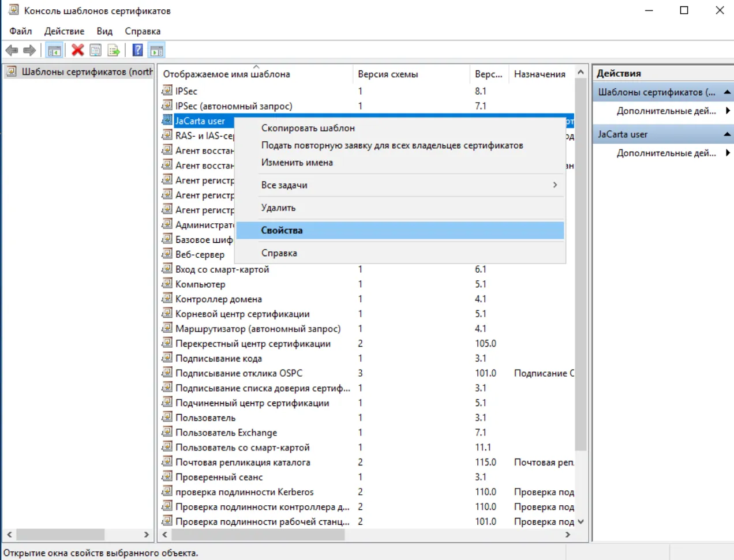Click the icon beside Контроллер домена
734x560 pixels.
[x=167, y=299]
